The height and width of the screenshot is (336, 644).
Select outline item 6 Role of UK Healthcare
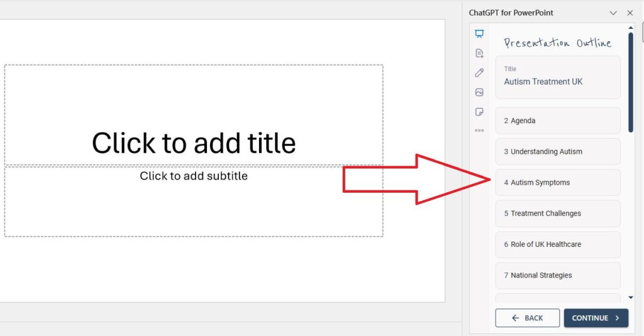pos(558,244)
